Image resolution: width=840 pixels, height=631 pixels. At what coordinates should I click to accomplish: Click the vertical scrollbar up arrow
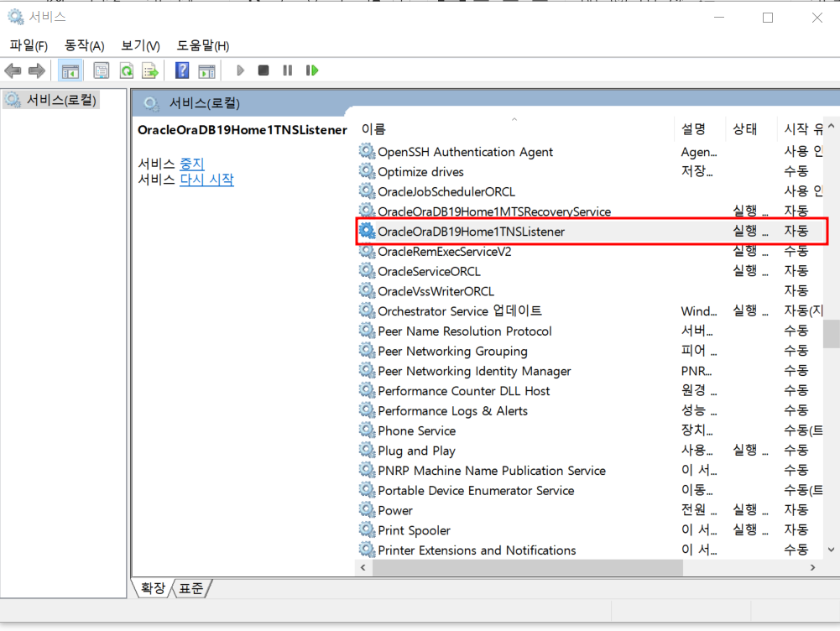[x=831, y=127]
